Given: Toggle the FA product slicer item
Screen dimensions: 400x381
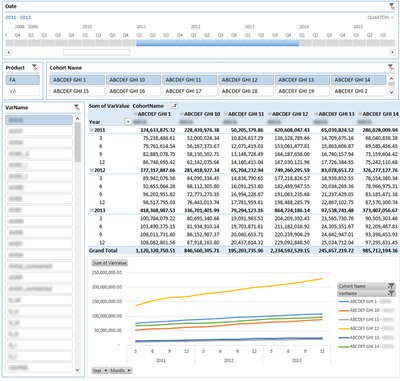Looking at the screenshot, I should pyautogui.click(x=22, y=80).
